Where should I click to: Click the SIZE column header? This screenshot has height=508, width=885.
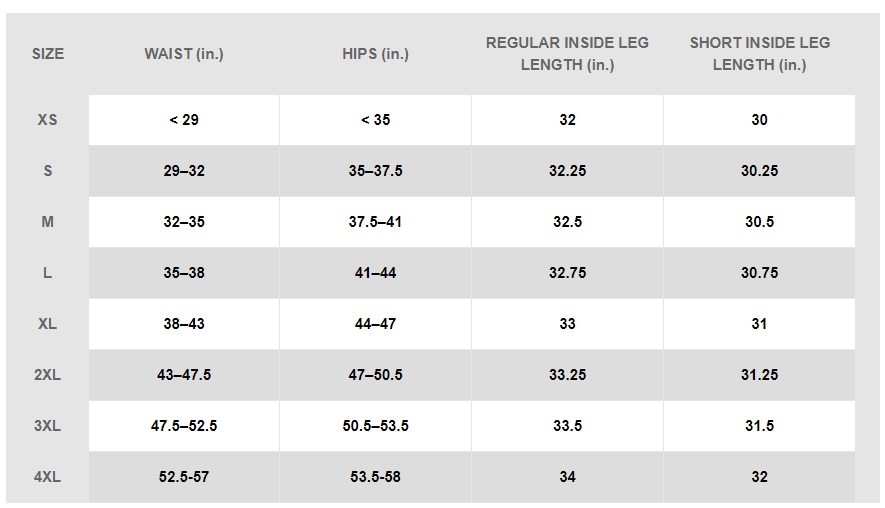47,54
